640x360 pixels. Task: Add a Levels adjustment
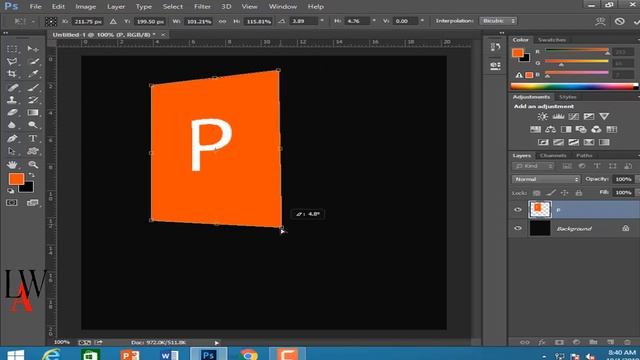pos(558,117)
